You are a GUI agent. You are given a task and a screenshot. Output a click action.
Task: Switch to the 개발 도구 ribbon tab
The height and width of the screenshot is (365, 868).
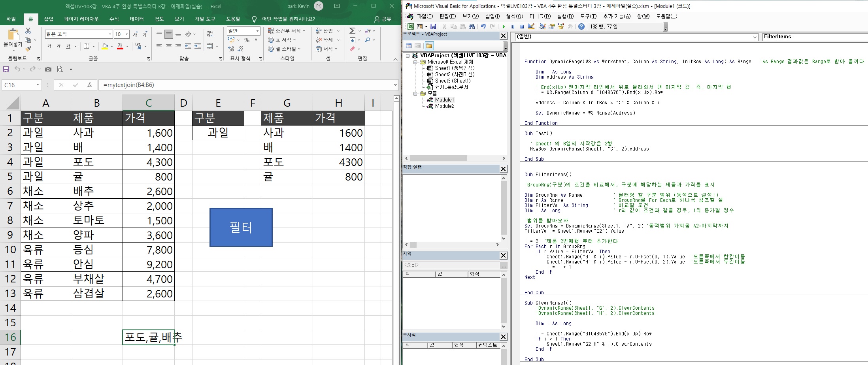[x=205, y=19]
